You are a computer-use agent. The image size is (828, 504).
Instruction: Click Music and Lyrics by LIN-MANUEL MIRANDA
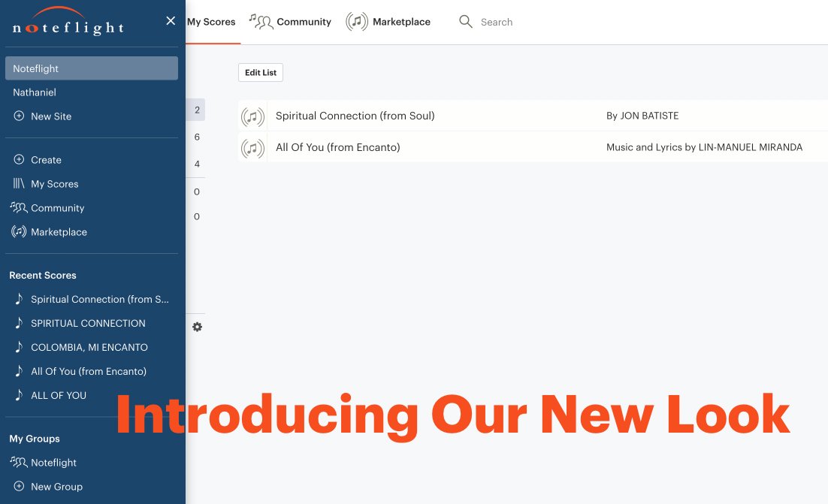(705, 147)
